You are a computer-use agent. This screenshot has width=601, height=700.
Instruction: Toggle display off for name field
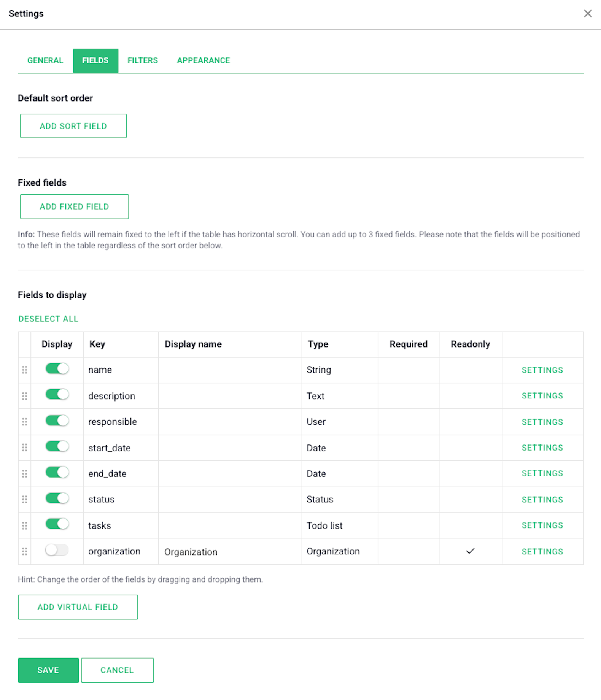[57, 368]
